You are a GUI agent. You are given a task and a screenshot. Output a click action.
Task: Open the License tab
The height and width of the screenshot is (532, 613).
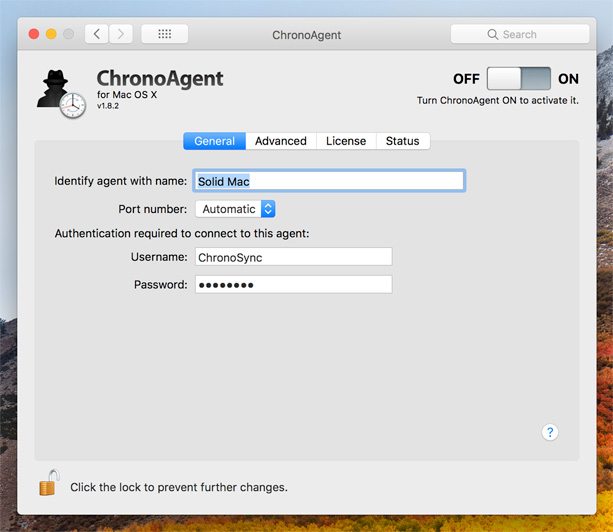[x=346, y=141]
